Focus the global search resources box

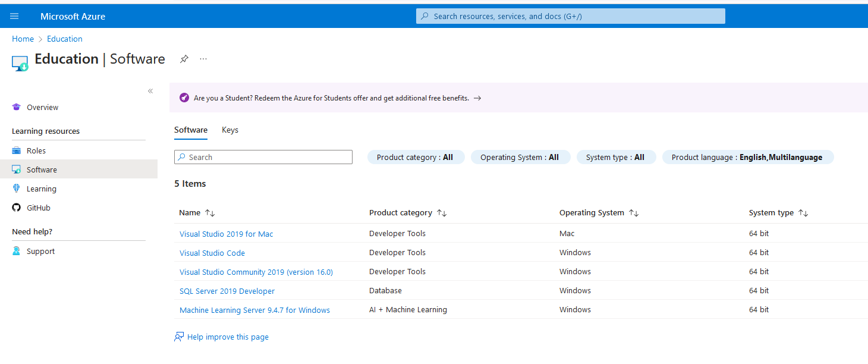571,16
